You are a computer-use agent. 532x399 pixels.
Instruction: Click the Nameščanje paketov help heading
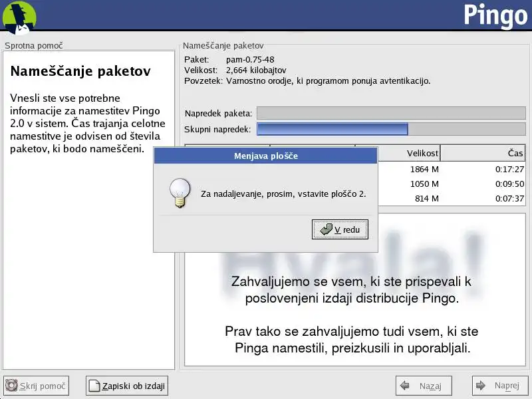click(80, 71)
